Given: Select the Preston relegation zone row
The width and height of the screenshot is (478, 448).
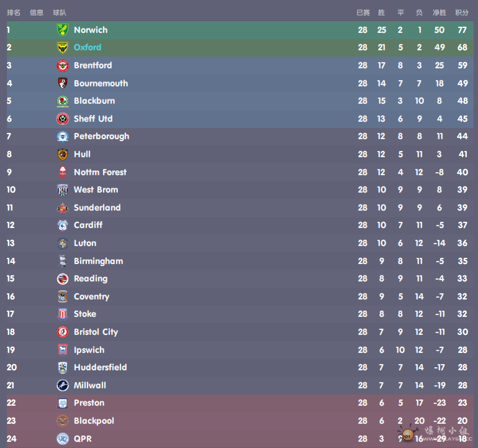Looking at the screenshot, I should (x=240, y=403).
